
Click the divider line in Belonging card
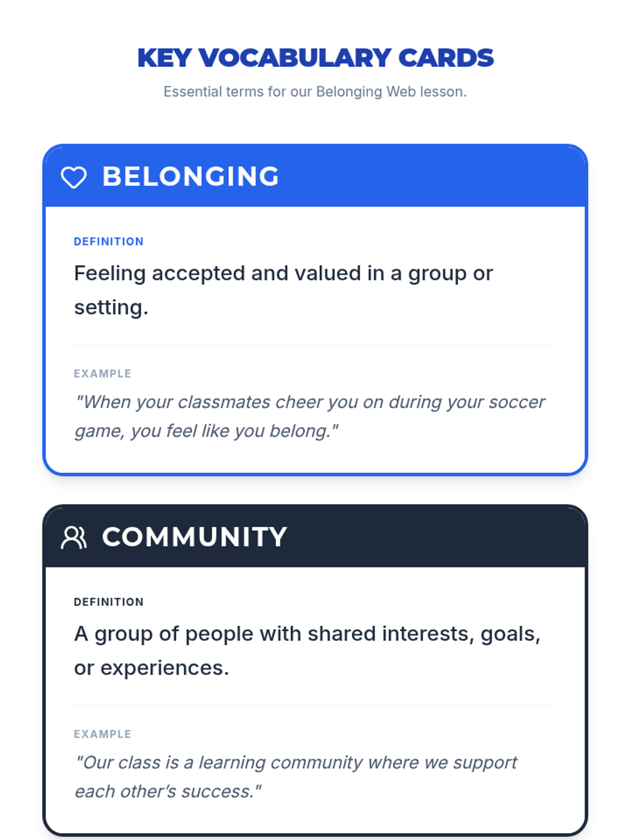(315, 345)
